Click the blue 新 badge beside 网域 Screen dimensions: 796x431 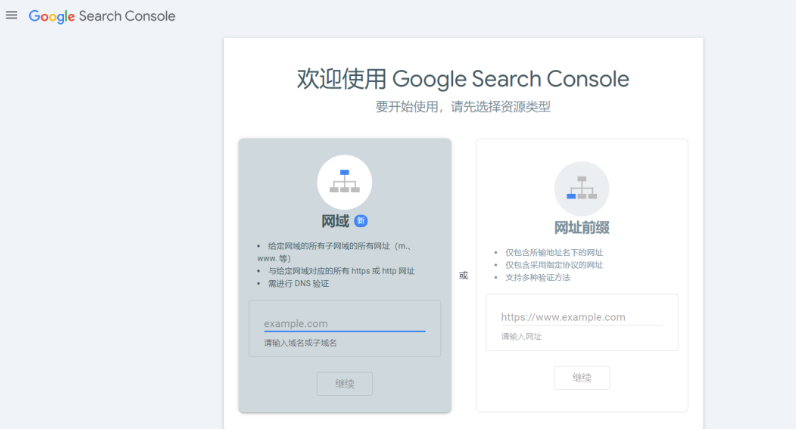(361, 221)
